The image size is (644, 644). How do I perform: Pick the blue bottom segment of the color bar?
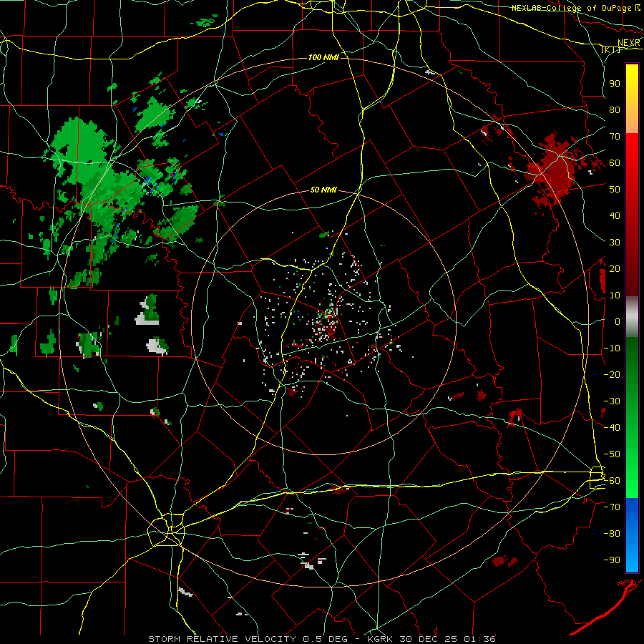632,535
